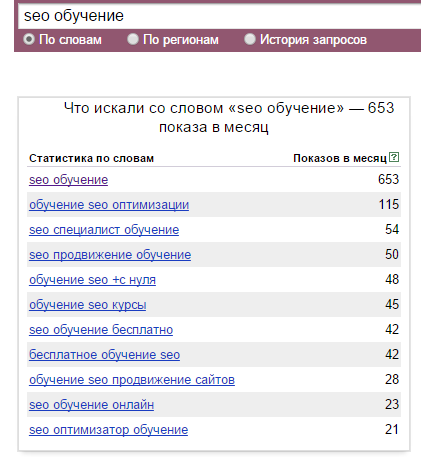This screenshot has width=421, height=461.
Task: Open the 'seo специалист обучение' link
Action: click(104, 230)
